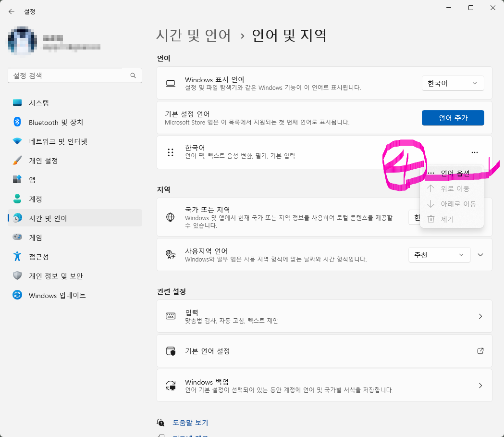Choose 위로 이동 in the context menu

click(452, 188)
